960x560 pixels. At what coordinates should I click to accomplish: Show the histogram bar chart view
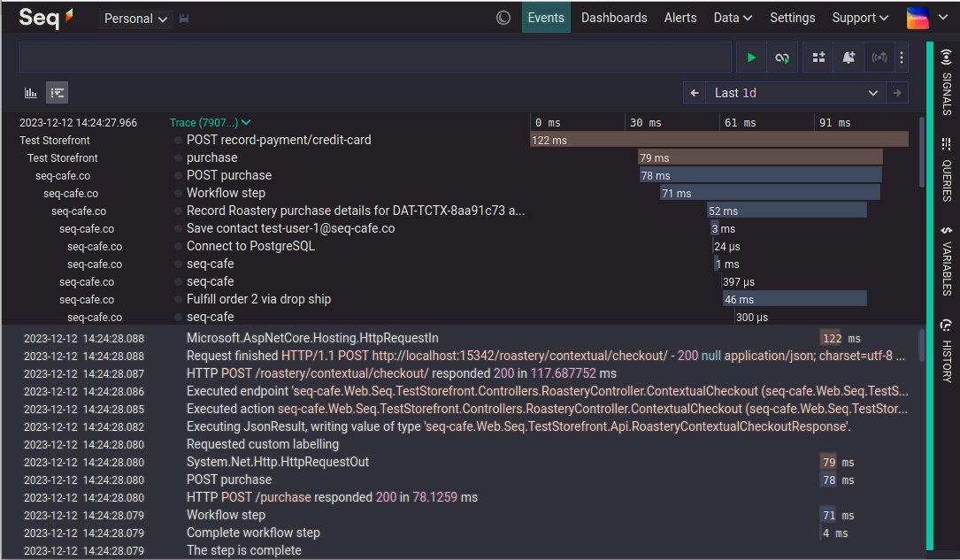pyautogui.click(x=31, y=92)
